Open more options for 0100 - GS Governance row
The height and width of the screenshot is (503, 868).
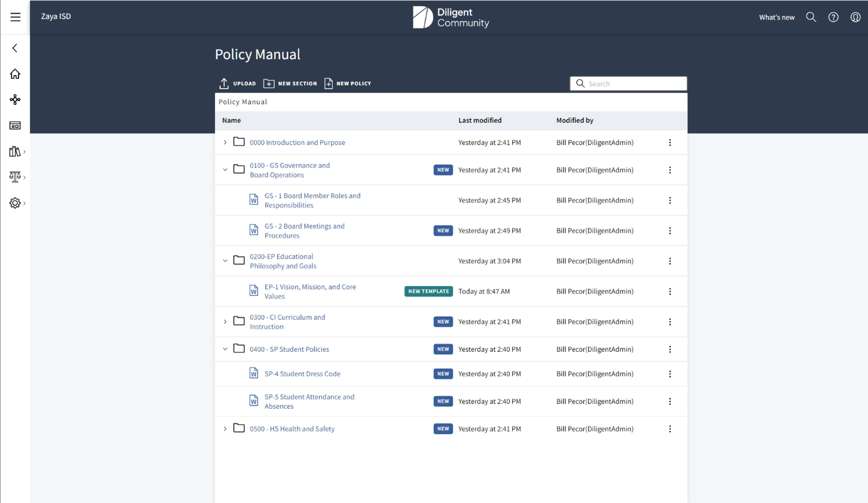click(670, 170)
